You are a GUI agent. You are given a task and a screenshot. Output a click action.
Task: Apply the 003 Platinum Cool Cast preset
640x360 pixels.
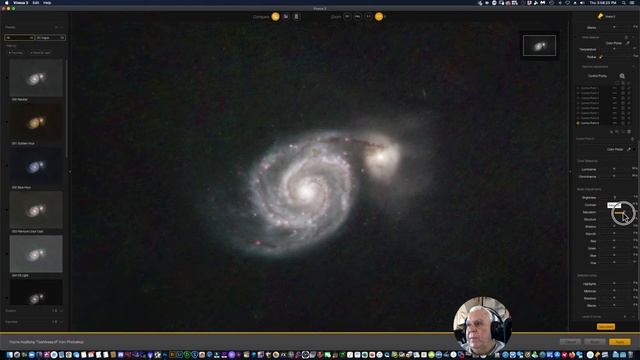pyautogui.click(x=36, y=210)
